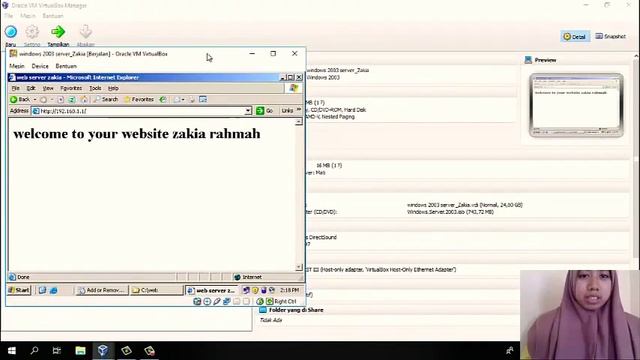Click Folder yang di Share heading
Viewport: 640px width, 360px height.
pos(296,310)
